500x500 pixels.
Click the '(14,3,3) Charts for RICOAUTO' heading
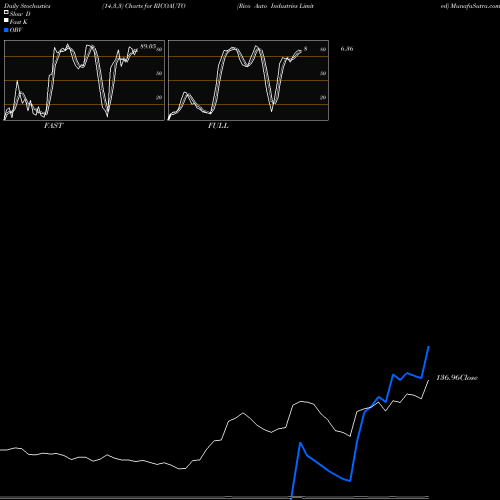point(144,6)
